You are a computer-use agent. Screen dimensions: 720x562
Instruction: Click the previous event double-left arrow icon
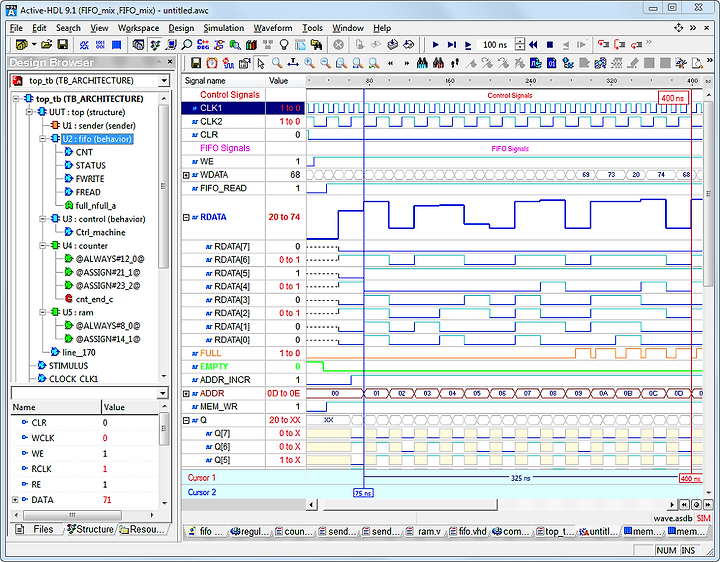pyautogui.click(x=391, y=63)
